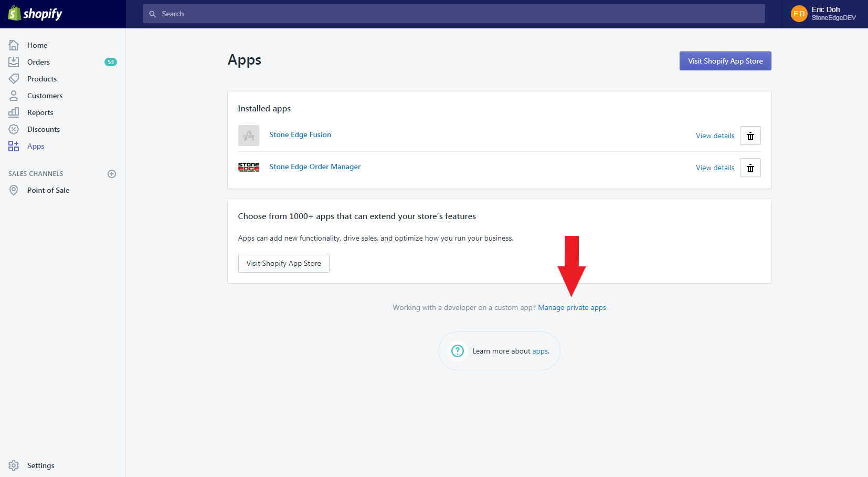The height and width of the screenshot is (477, 868).
Task: Click the Point of Sale pin icon
Action: (14, 190)
